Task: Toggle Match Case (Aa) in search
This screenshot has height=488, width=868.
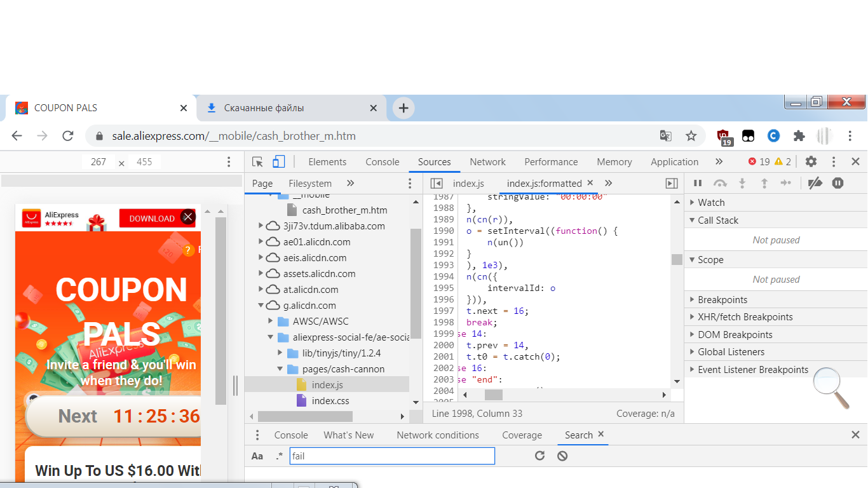Action: coord(257,456)
